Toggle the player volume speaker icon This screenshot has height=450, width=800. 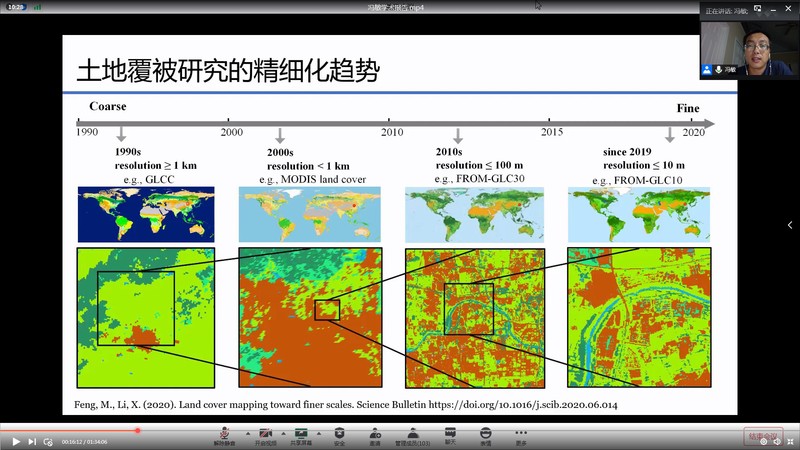[x=777, y=441]
